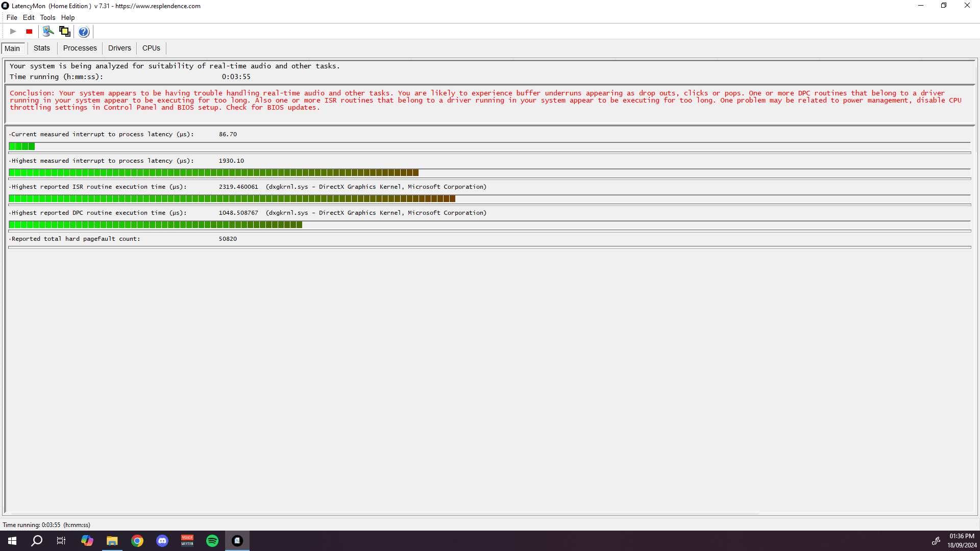
Task: Select the Main tab
Action: pos(12,48)
